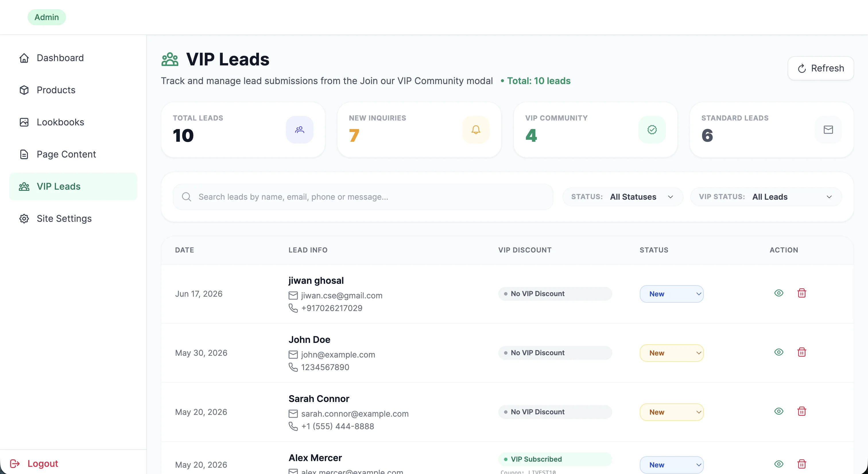This screenshot has width=868, height=474.
Task: Click sarah.connor@example.com email
Action: click(355, 414)
